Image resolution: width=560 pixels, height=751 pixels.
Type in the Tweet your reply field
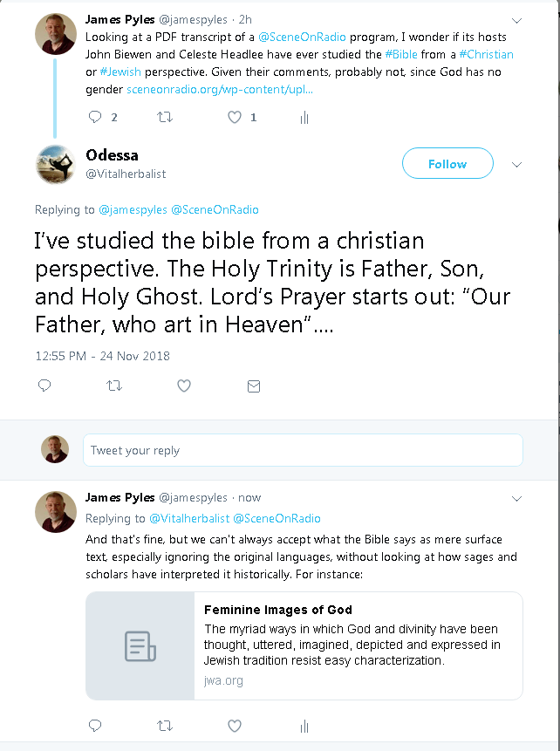click(302, 450)
